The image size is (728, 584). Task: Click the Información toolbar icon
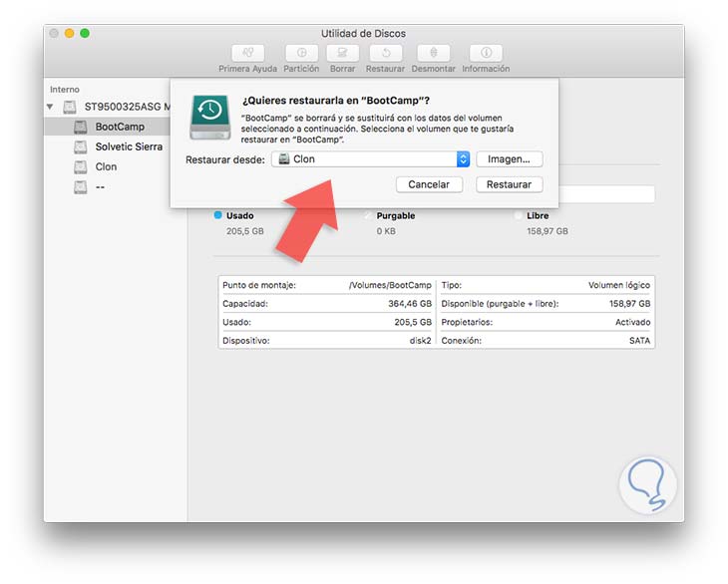486,53
